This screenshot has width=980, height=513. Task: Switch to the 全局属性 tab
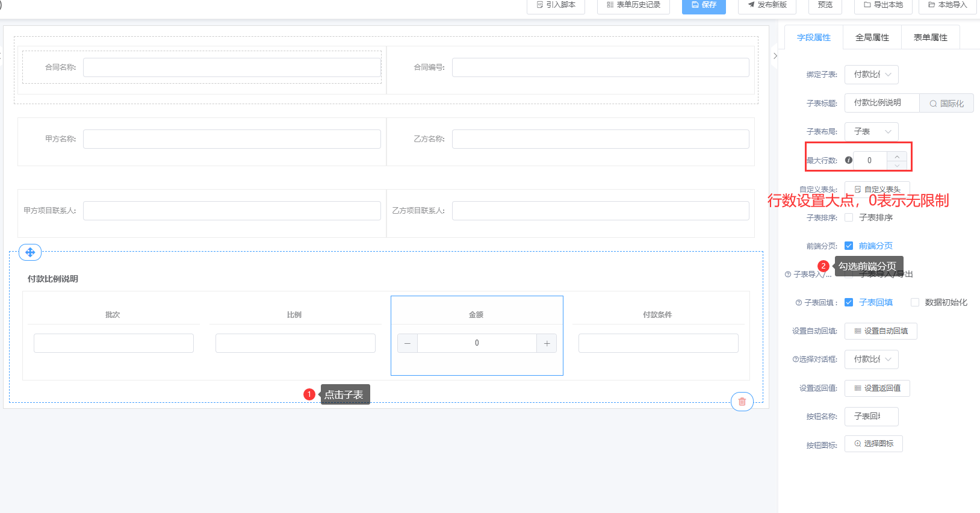[x=872, y=37]
